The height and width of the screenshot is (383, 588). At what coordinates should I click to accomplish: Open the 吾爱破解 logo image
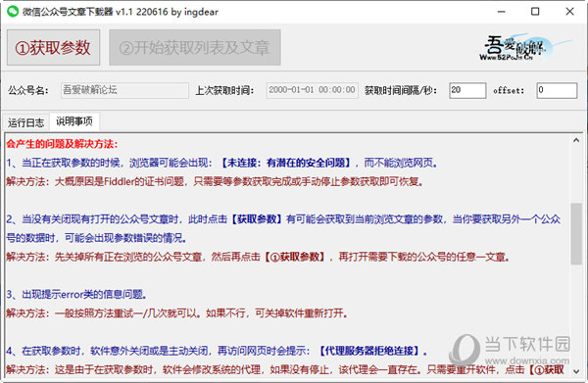point(525,47)
